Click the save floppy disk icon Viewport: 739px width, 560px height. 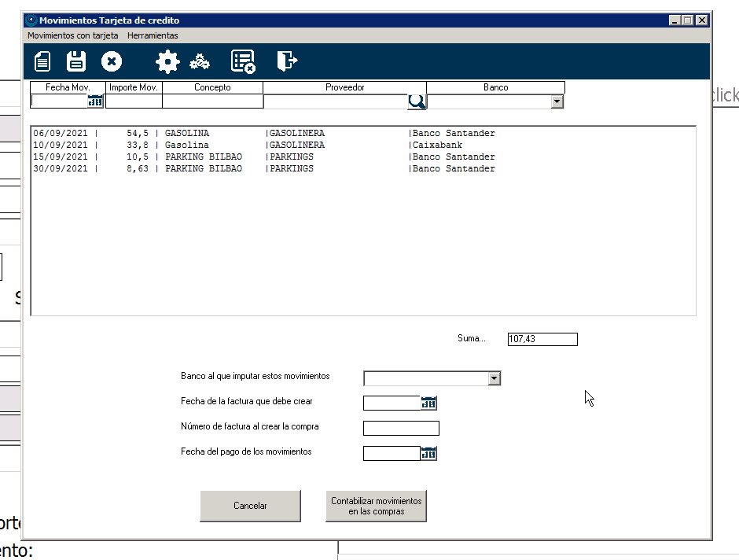pos(76,61)
